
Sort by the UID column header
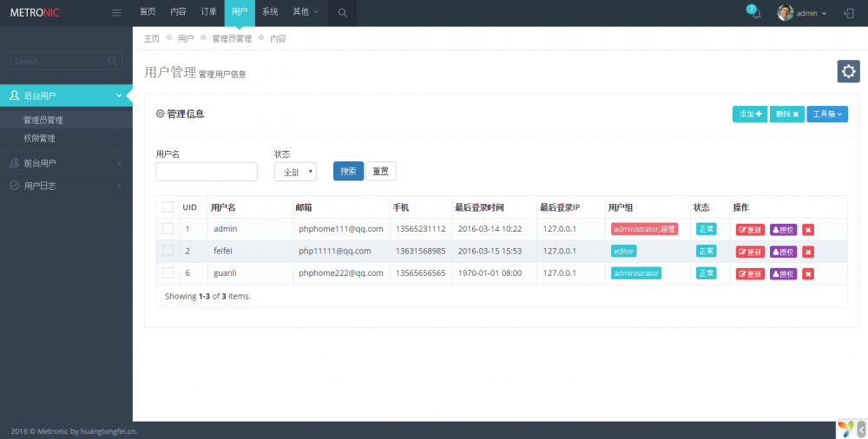(x=190, y=207)
